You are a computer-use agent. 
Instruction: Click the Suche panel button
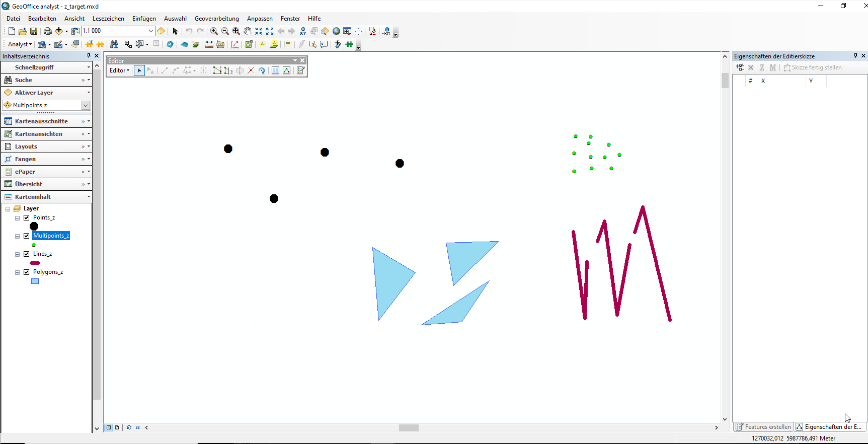pyautogui.click(x=24, y=80)
